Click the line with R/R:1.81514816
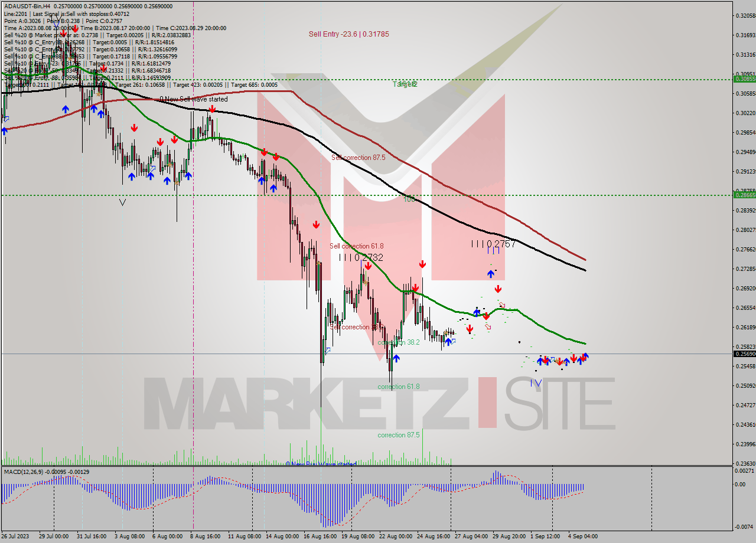Screen dimensions: 756x543 89,42
